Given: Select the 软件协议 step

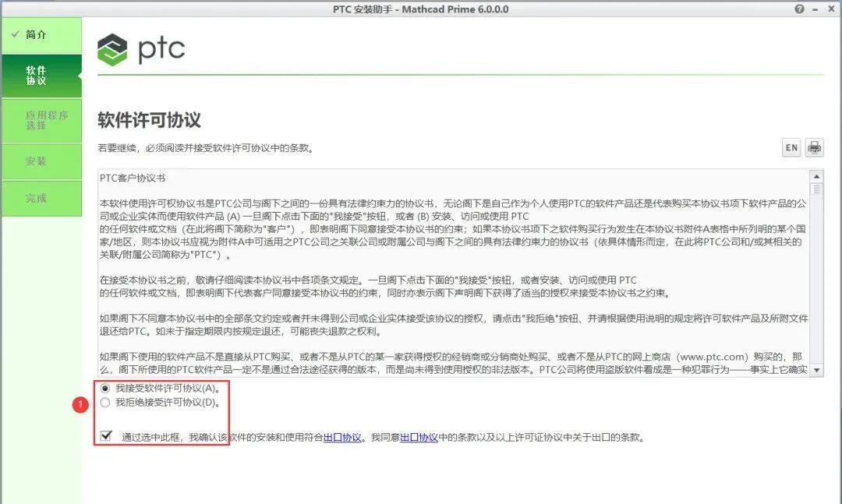Looking at the screenshot, I should (x=41, y=76).
